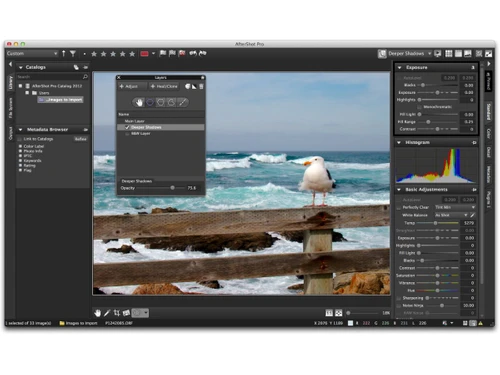Click the warning triangle in status bar
Viewport: 500px width, 375px height.
480,323
